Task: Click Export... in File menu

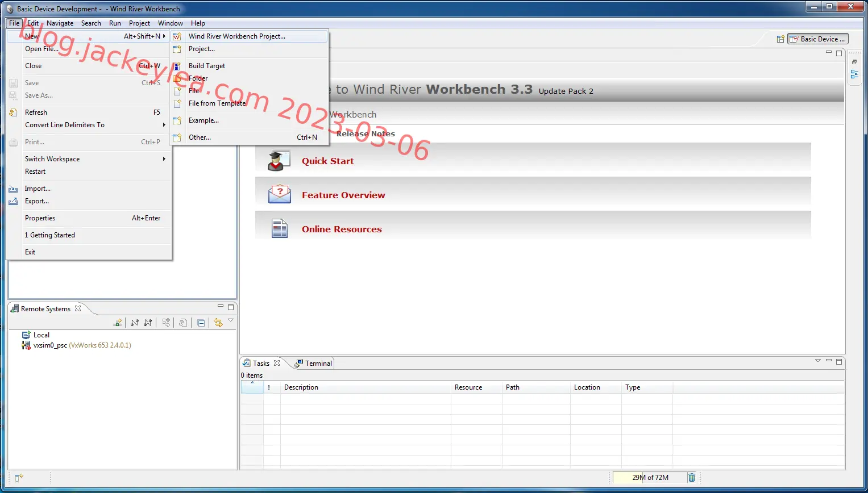Action: click(89, 201)
